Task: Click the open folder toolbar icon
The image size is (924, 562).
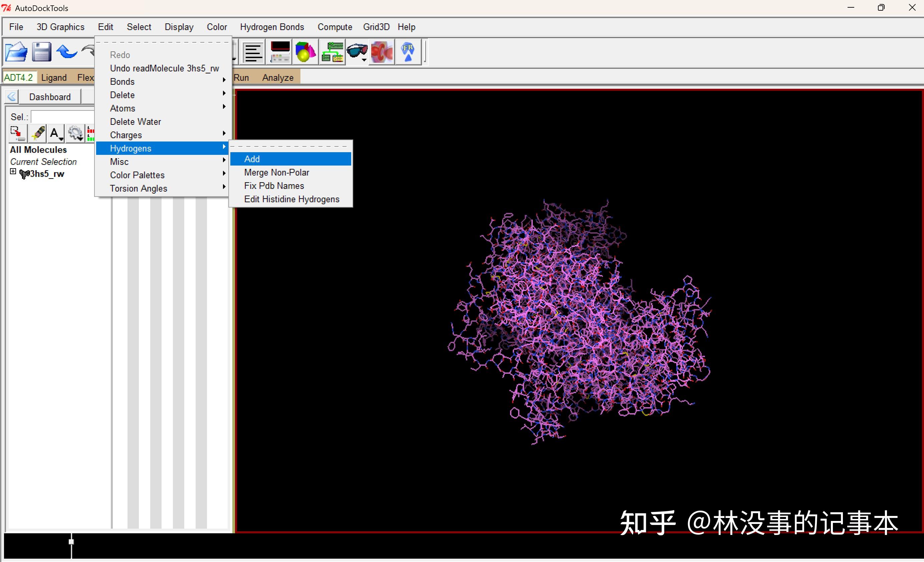Action: click(x=16, y=52)
